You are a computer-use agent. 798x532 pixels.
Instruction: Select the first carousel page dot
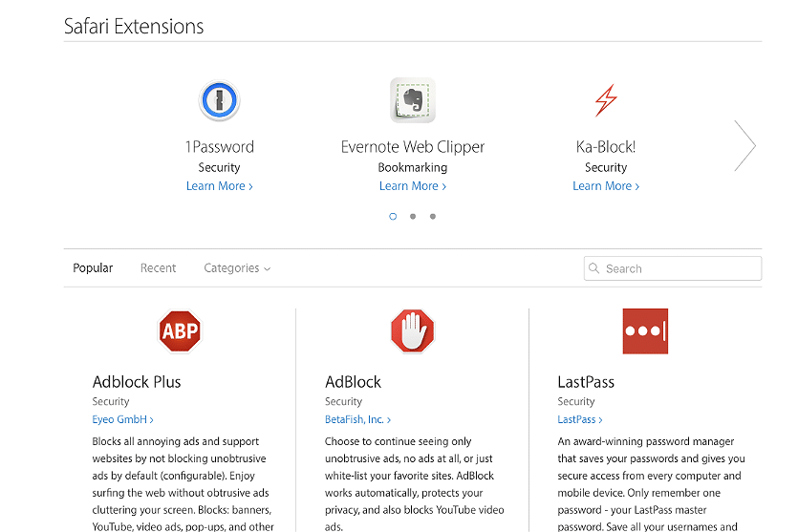point(393,216)
